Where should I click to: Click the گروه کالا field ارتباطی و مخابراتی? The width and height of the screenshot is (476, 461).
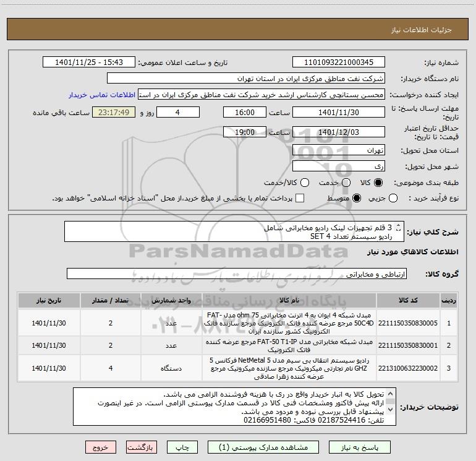click(x=237, y=274)
